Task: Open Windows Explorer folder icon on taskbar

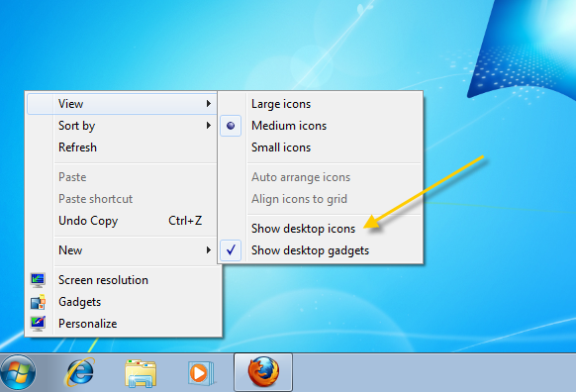Action: 141,373
